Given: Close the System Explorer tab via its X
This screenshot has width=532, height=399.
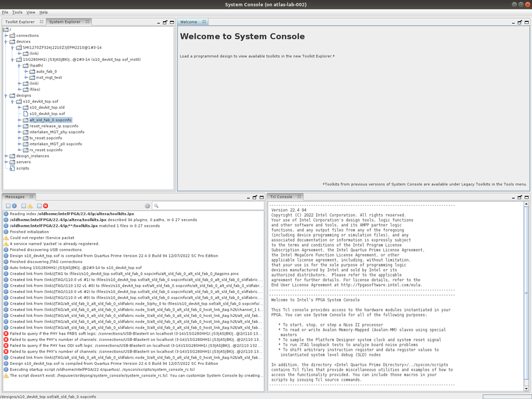Looking at the screenshot, I should point(87,21).
